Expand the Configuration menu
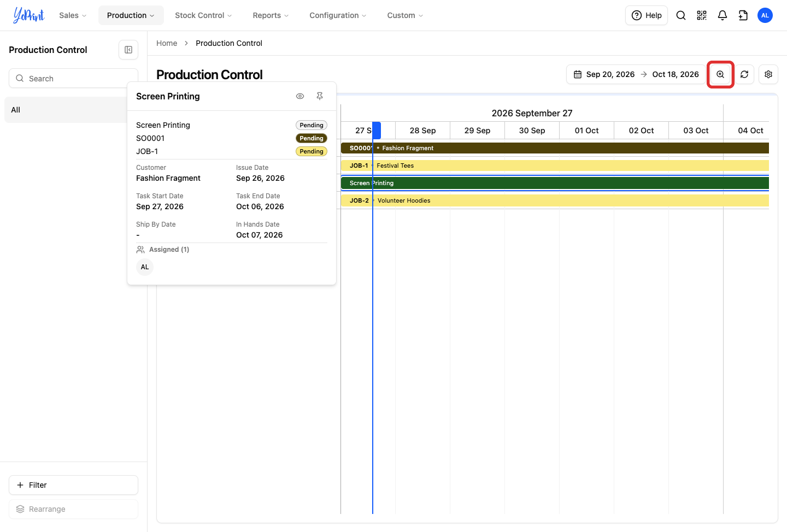The height and width of the screenshot is (532, 787). [338, 15]
